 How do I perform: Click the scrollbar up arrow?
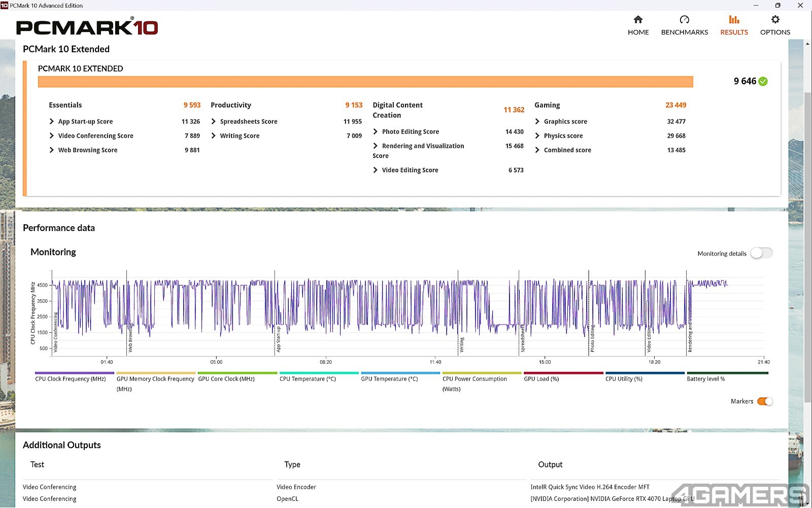[807, 44]
